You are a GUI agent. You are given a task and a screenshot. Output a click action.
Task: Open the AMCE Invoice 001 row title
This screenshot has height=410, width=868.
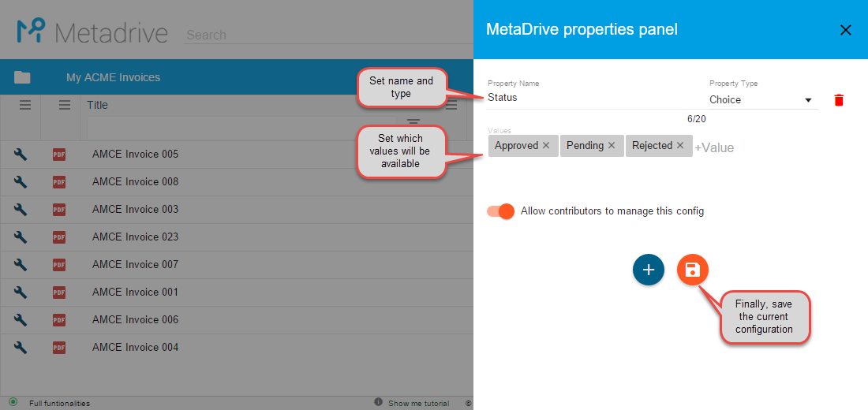tap(135, 293)
